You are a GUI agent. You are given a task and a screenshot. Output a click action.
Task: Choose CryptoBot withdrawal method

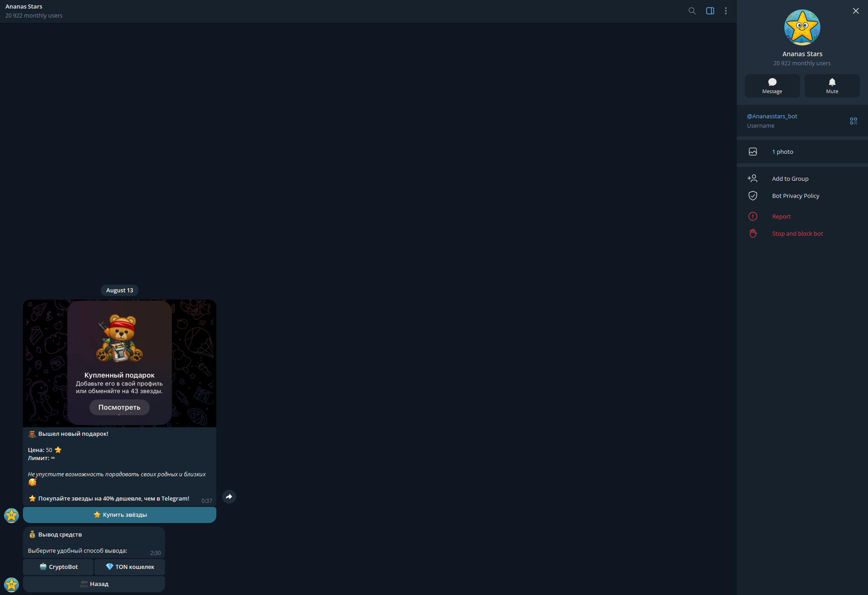[58, 567]
